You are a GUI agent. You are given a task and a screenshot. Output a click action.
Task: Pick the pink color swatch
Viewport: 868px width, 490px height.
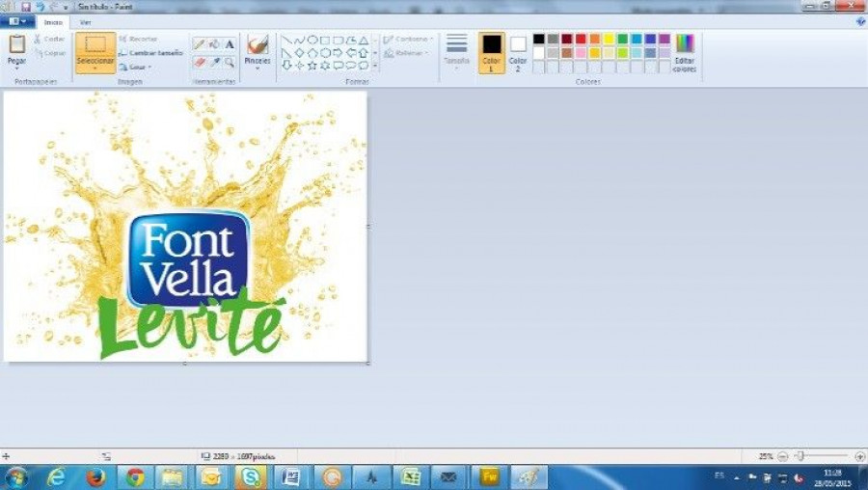(581, 53)
